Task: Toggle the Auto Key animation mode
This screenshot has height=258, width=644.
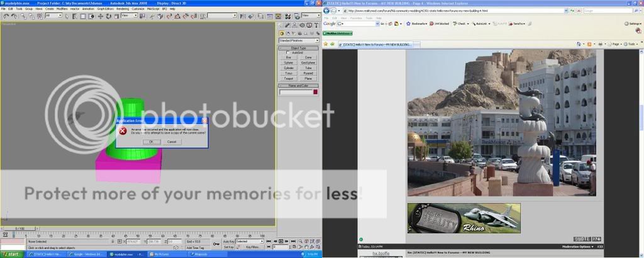Action: coord(228,241)
